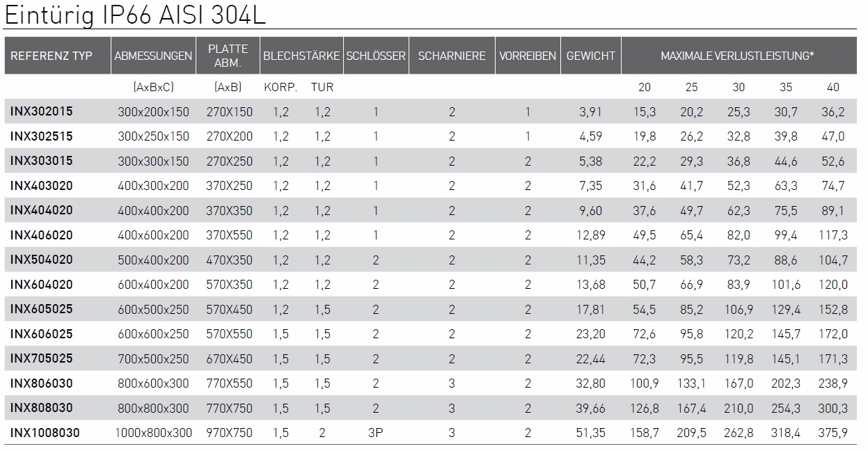The width and height of the screenshot is (868, 451).
Task: Click the SCHLÖSSER column header
Action: click(375, 56)
